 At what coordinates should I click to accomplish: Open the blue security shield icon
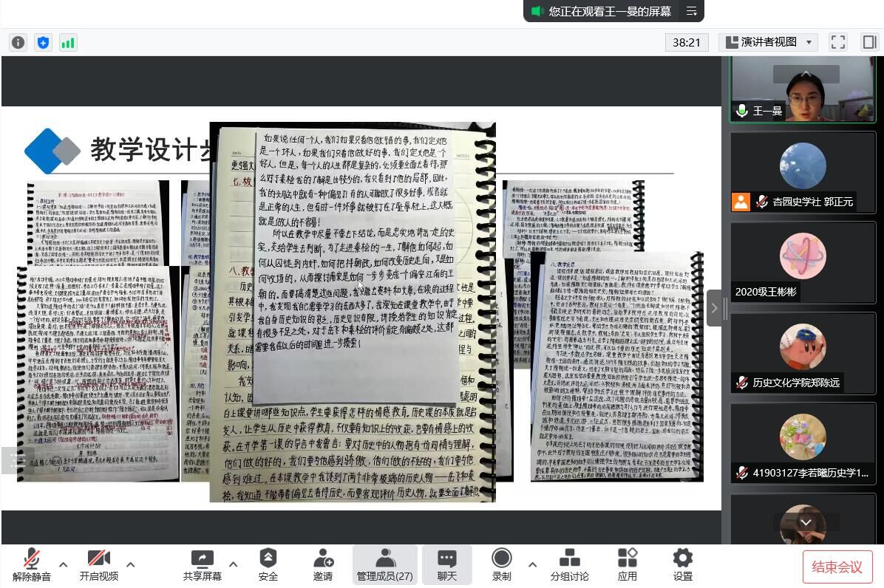[x=43, y=43]
